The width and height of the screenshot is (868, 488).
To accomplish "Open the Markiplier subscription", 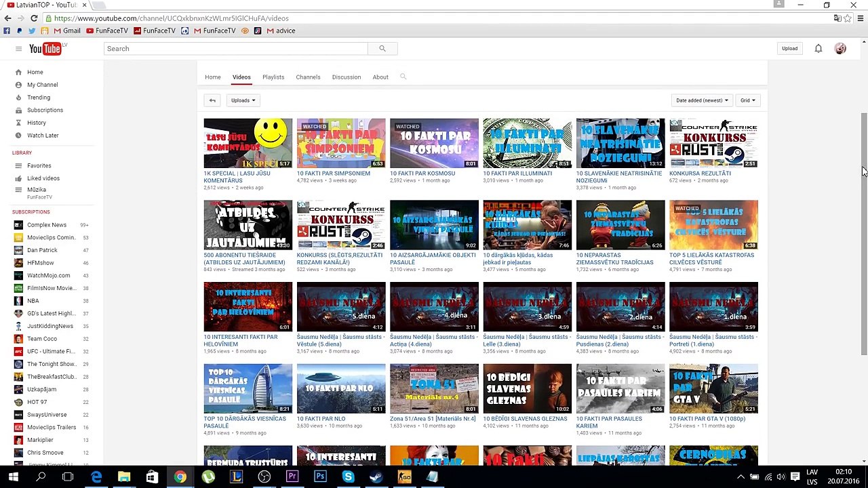I will (40, 440).
